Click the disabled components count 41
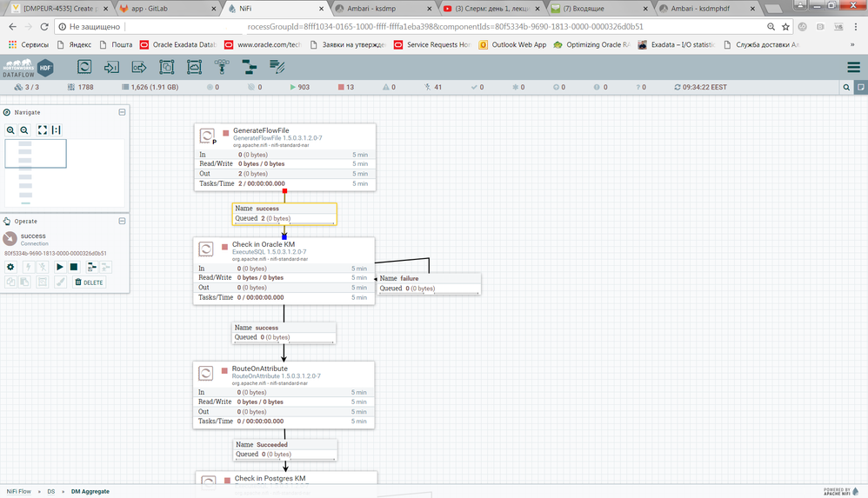 (433, 87)
